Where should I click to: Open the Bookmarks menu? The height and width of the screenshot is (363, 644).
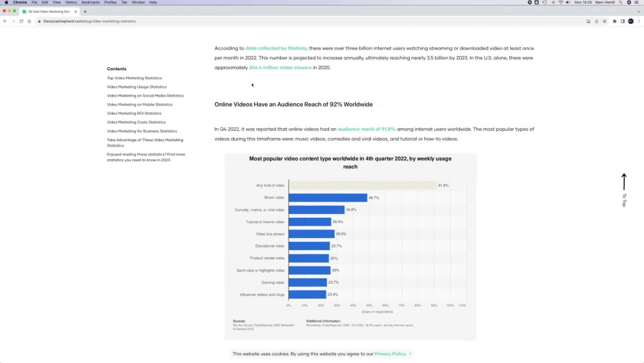[91, 3]
